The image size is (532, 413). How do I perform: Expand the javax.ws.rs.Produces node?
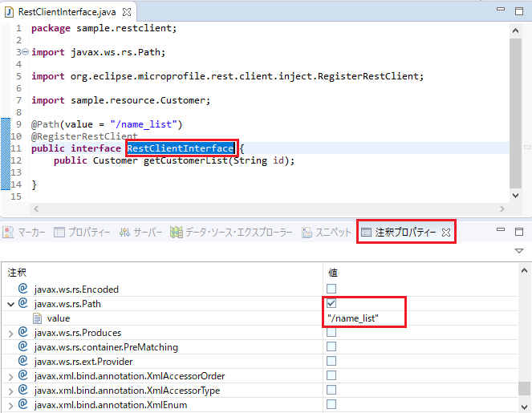point(11,334)
